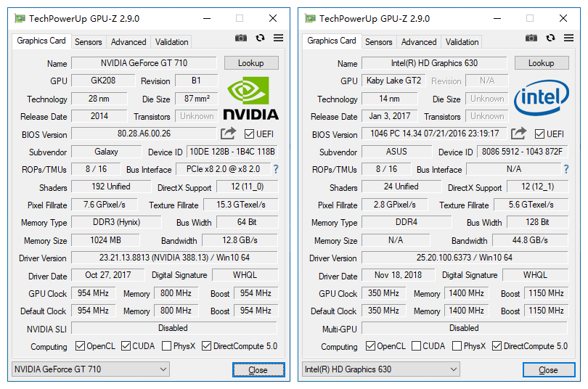Open the Intel(R) HD Graphics 630 GPU selector dropdown
The height and width of the screenshot is (389, 588).
tap(380, 369)
